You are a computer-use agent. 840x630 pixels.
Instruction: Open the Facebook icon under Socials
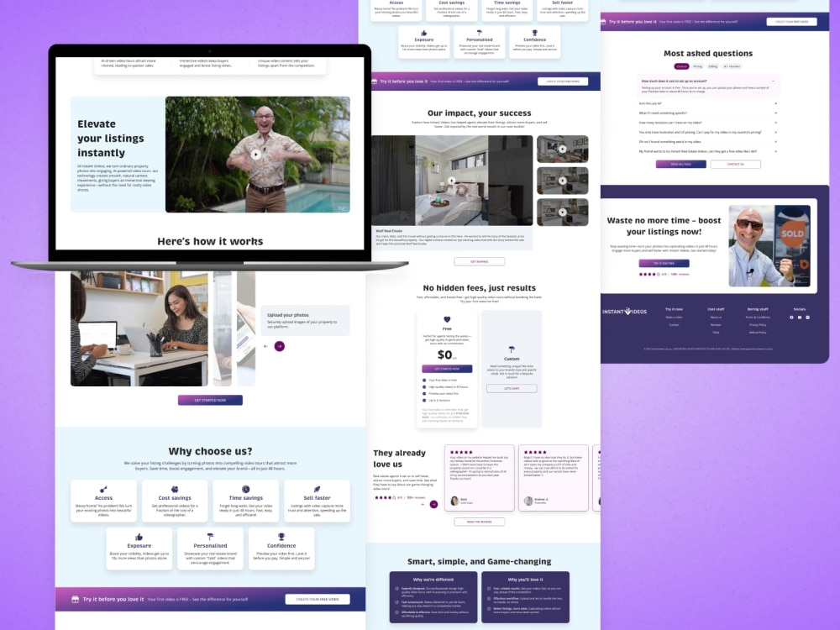(x=791, y=318)
